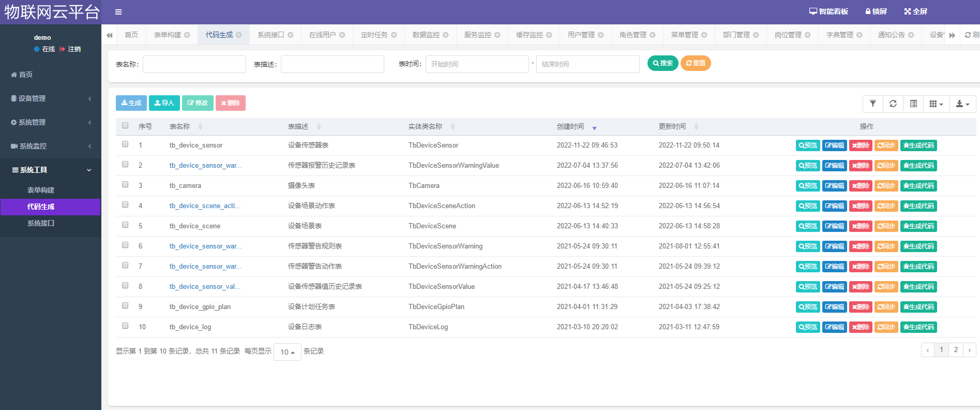Toggle the table card view icon

point(914,104)
